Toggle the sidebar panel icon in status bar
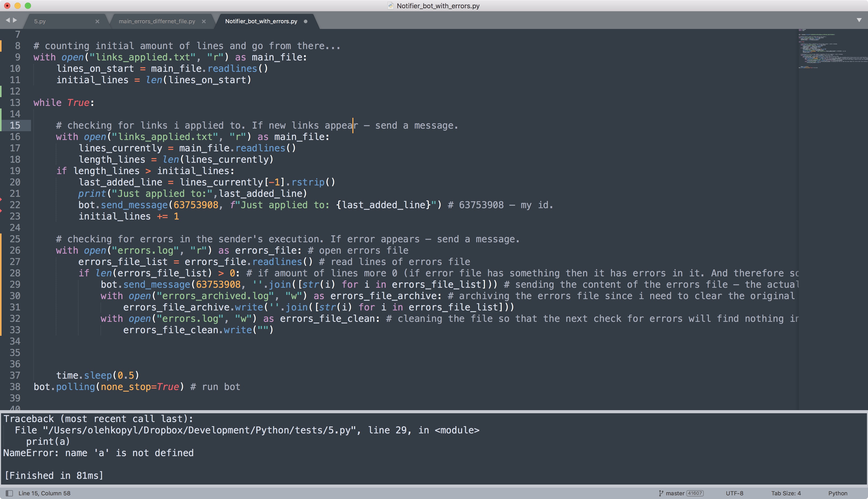The height and width of the screenshot is (499, 868). pyautogui.click(x=9, y=493)
